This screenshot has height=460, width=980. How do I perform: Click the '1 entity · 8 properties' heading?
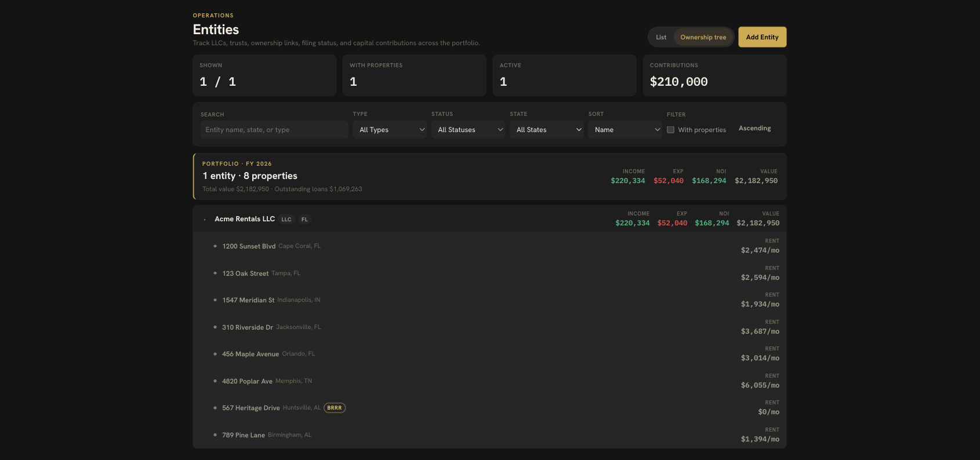[250, 176]
